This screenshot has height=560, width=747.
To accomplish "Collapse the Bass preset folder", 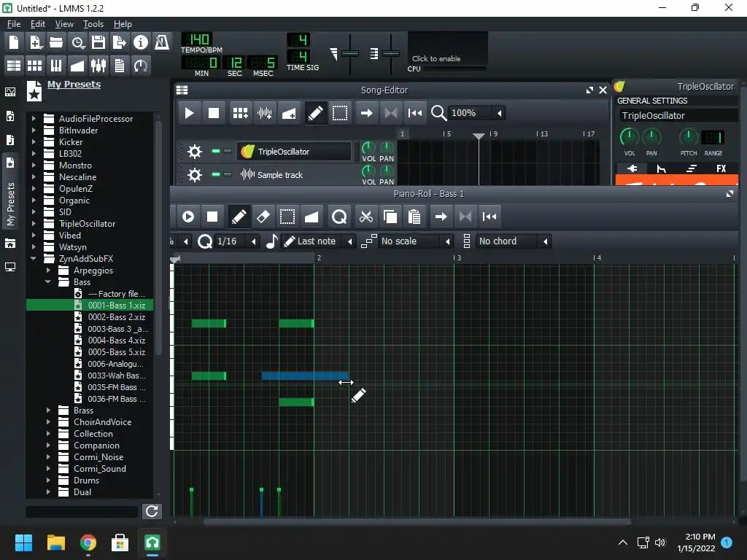I will point(48,282).
